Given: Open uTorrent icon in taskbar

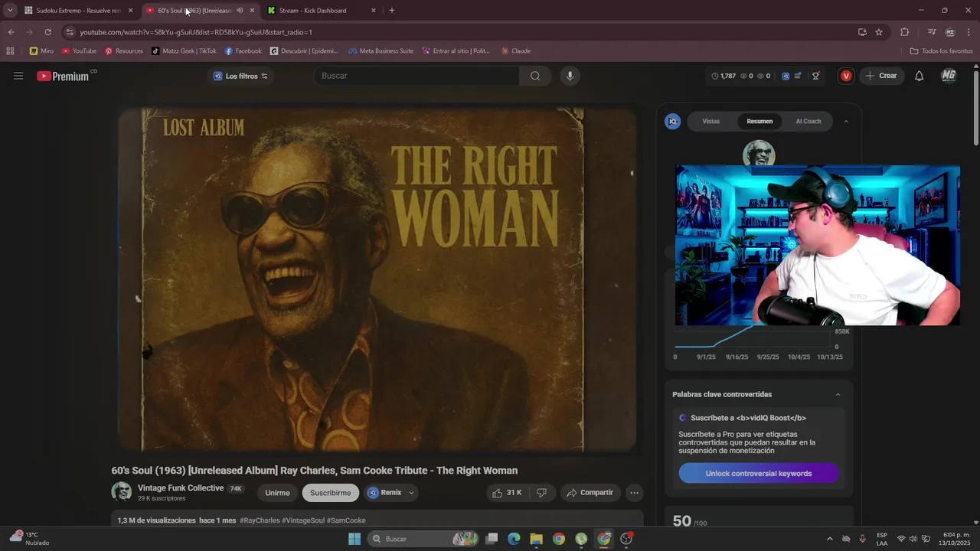Looking at the screenshot, I should coord(581,539).
